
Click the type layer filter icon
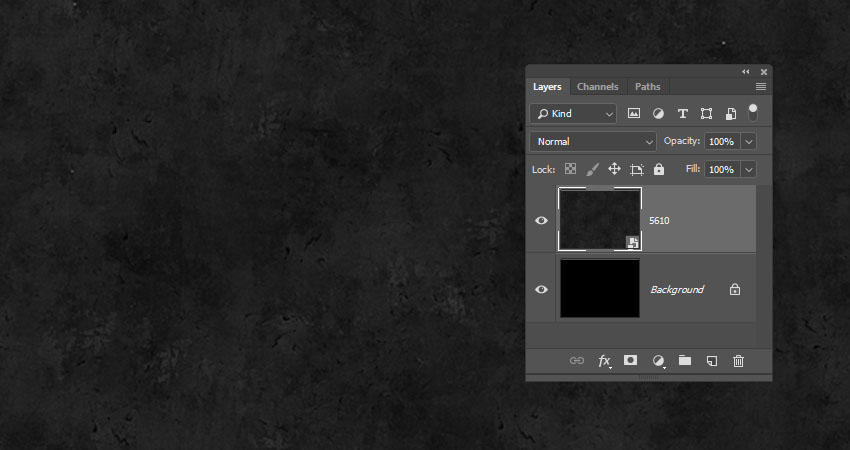(x=682, y=114)
